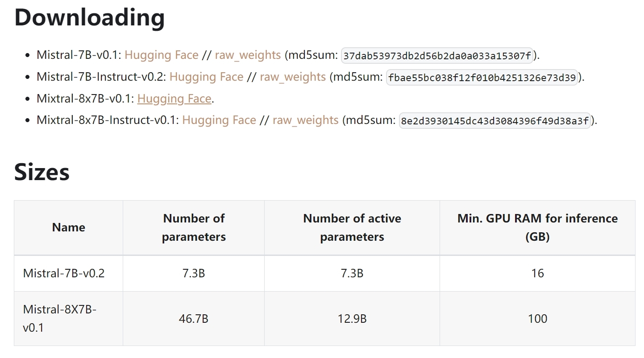The width and height of the screenshot is (644, 358).
Task: Download raw_weights for Mistral-7B-Instruct-v0.2
Action: coord(293,77)
